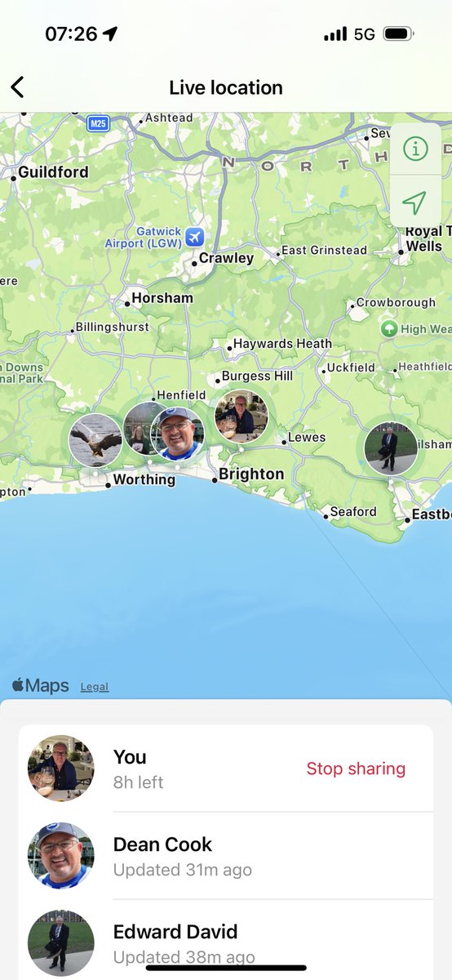Tap the Brighton label on map

pyautogui.click(x=251, y=474)
